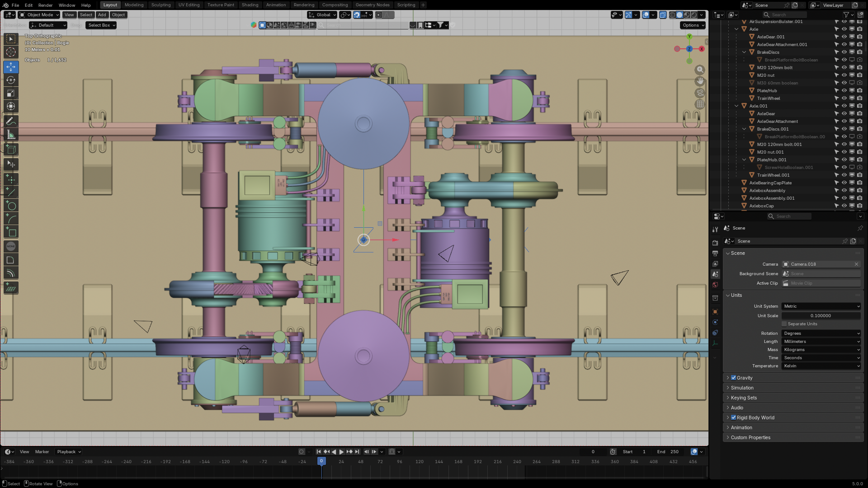
Task: Open the Object properties tab
Action: click(x=715, y=311)
